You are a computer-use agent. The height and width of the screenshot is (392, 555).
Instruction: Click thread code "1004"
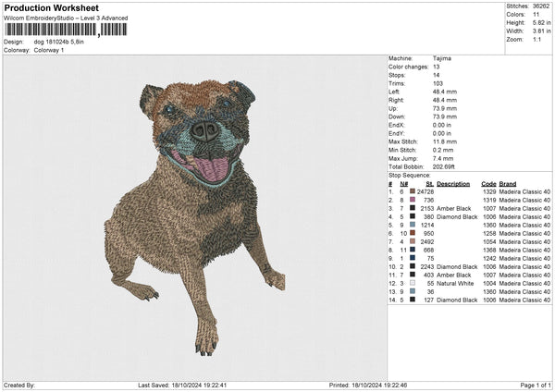[489, 283]
